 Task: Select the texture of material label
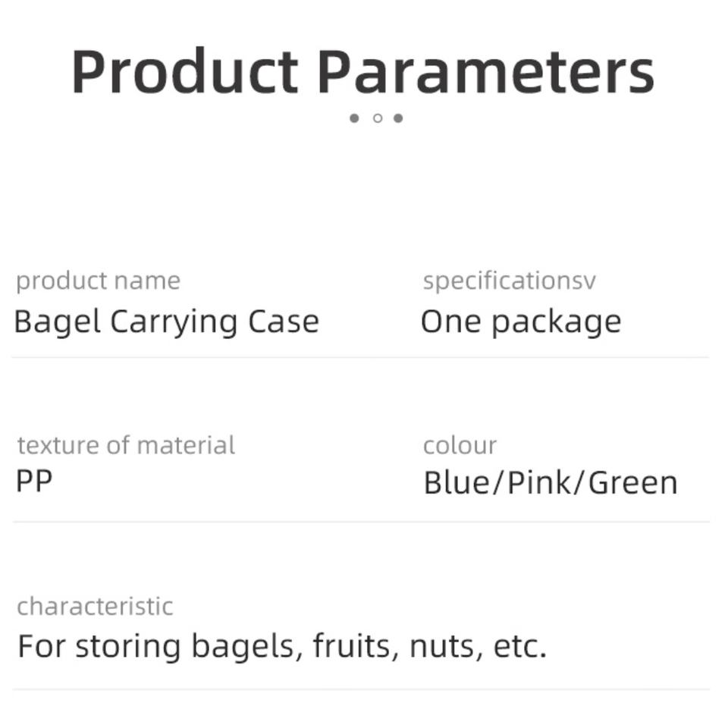tap(127, 445)
